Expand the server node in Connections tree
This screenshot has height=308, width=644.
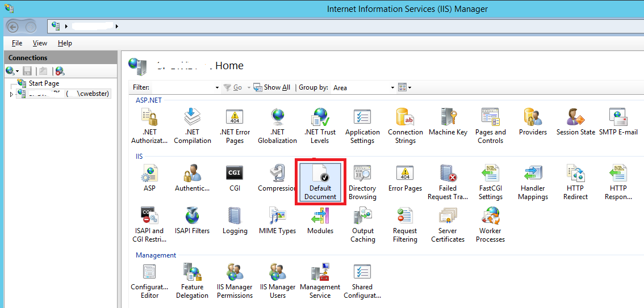pos(11,94)
